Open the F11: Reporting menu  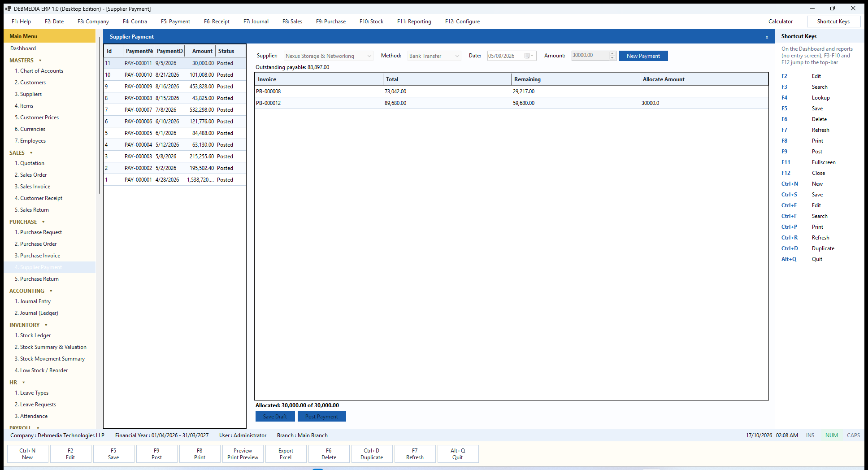click(x=414, y=22)
